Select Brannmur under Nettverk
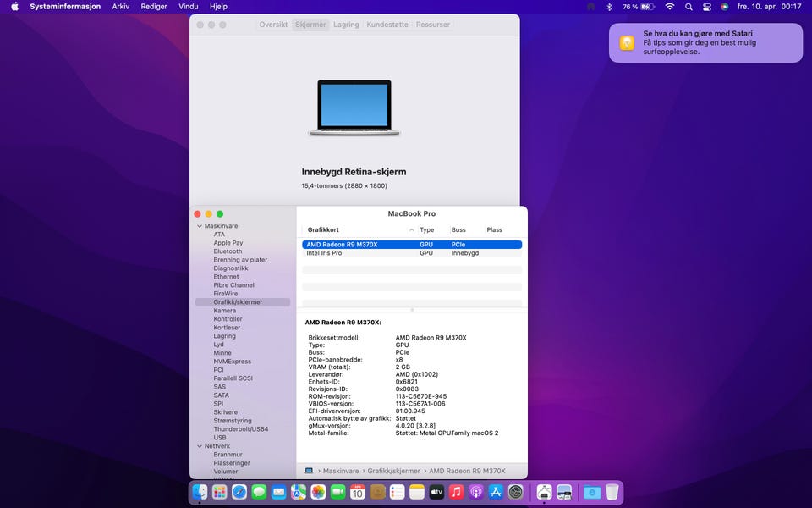The height and width of the screenshot is (508, 812). click(x=228, y=455)
